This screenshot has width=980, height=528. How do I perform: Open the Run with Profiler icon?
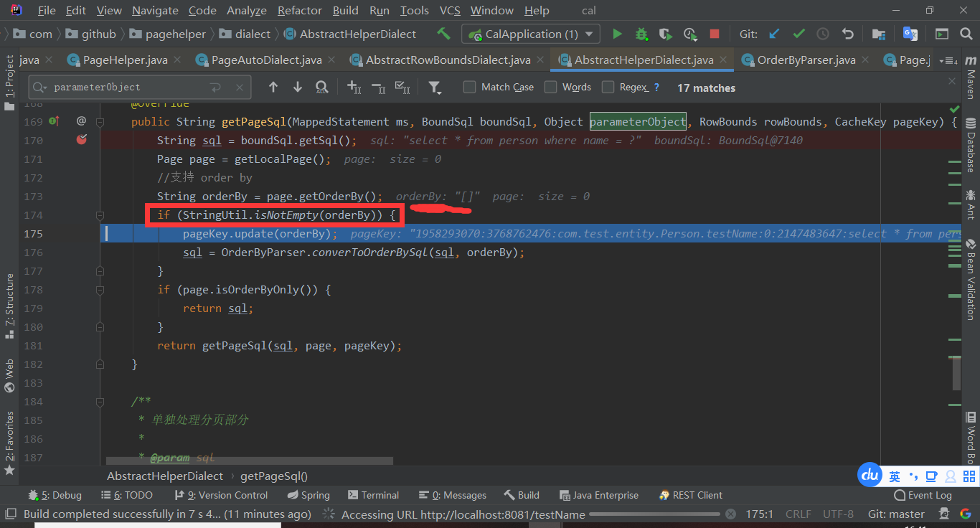point(690,34)
